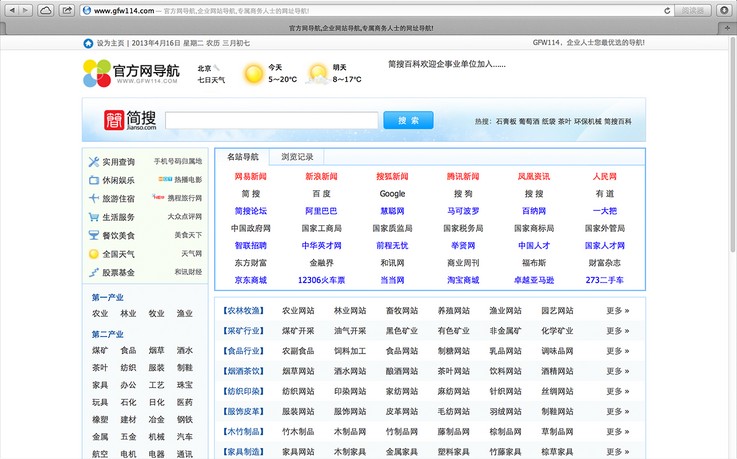Open the 煤矿开采 link

click(298, 331)
